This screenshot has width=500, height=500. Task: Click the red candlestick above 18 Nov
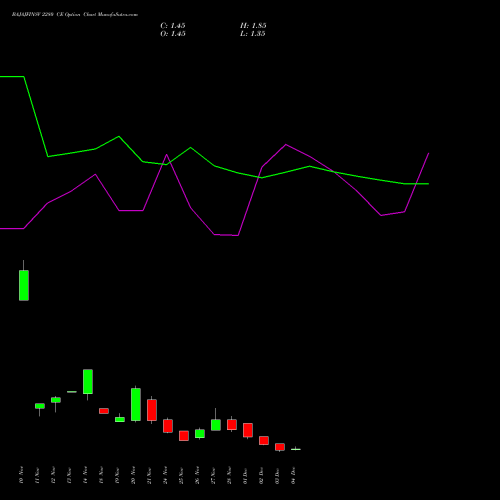(x=104, y=411)
